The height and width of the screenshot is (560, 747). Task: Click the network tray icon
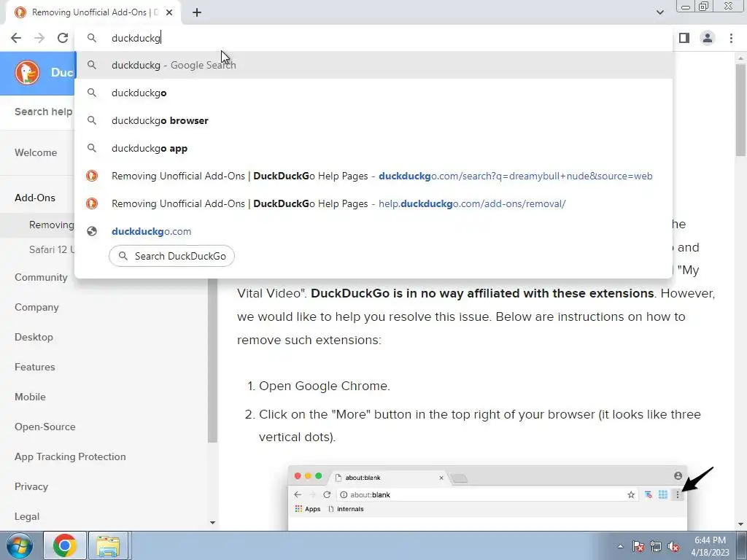656,546
